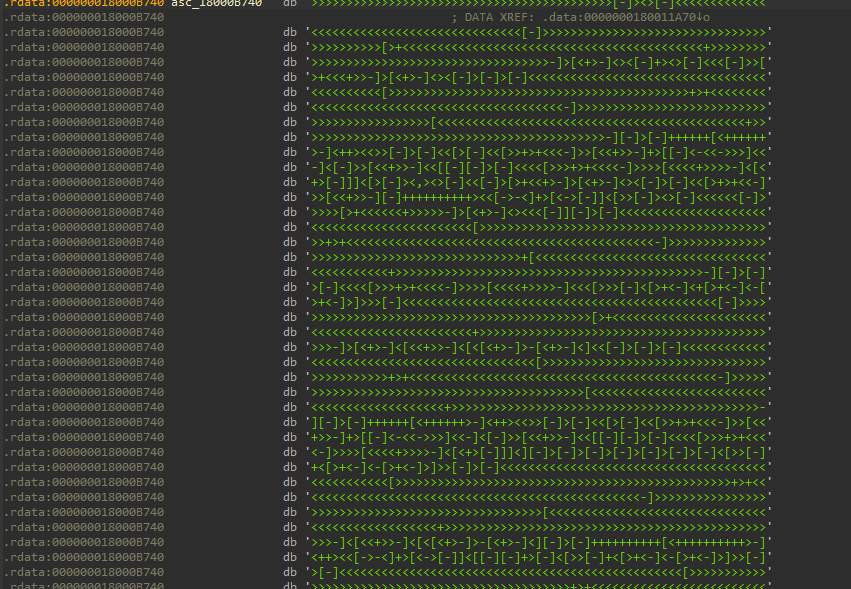Select the line starting '+>[-]]]<[>[-]><,><>'
This screenshot has height=589, width=851.
(538, 182)
